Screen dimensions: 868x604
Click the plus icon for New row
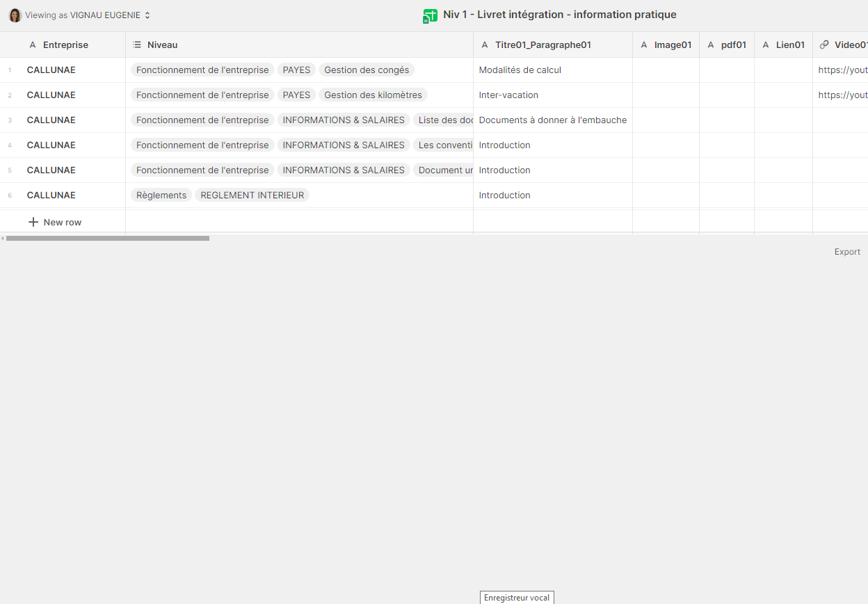pos(33,223)
